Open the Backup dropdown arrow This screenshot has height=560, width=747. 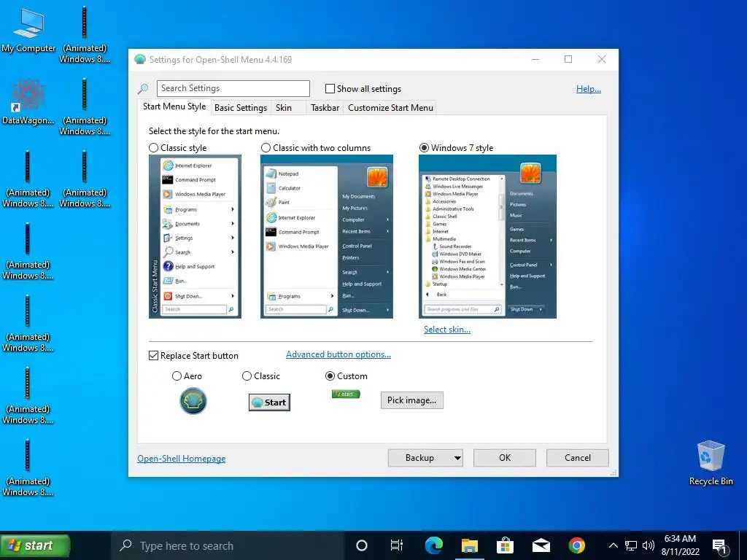click(x=457, y=458)
